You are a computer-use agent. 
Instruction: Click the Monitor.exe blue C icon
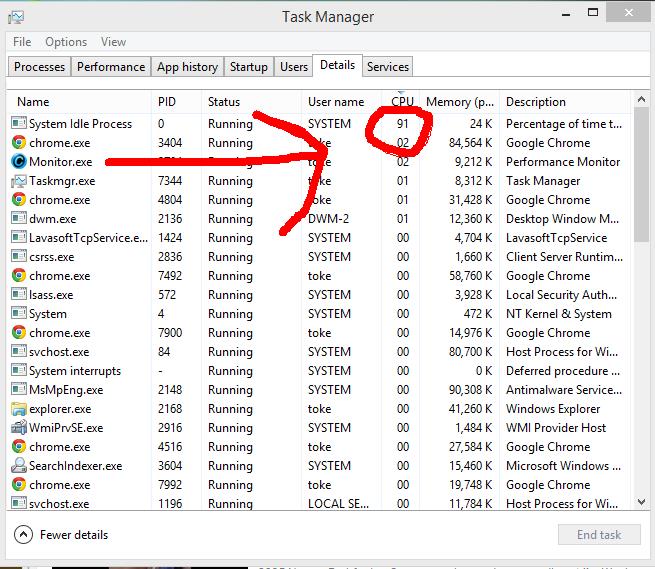tap(19, 161)
